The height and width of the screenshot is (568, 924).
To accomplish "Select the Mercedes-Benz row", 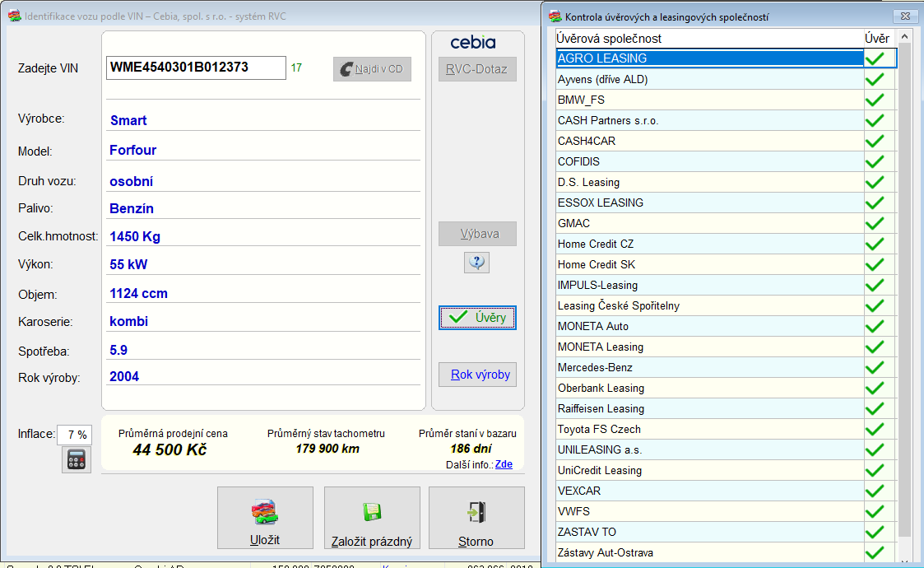I will 726,367.
